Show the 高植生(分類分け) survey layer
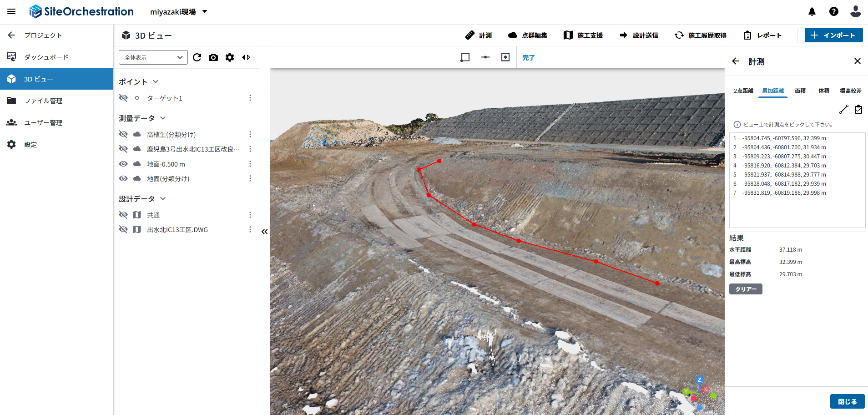The width and height of the screenshot is (868, 415). 123,134
